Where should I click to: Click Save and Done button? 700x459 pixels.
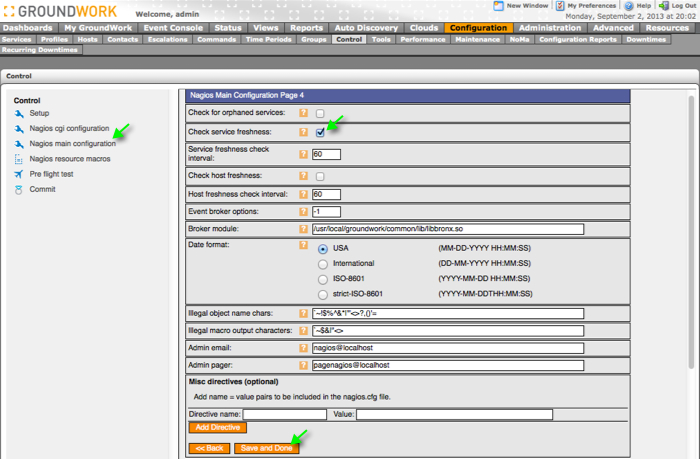[267, 448]
